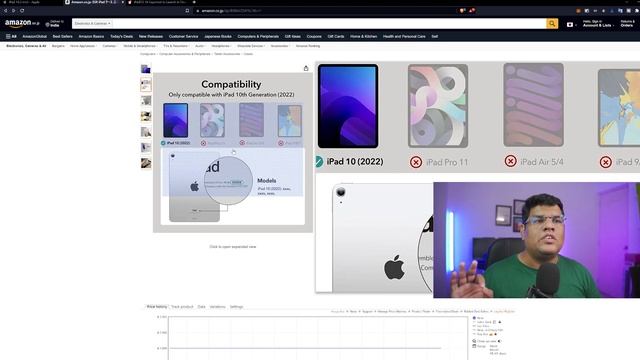
Task: Open Health and Personal Care
Action: tap(404, 36)
